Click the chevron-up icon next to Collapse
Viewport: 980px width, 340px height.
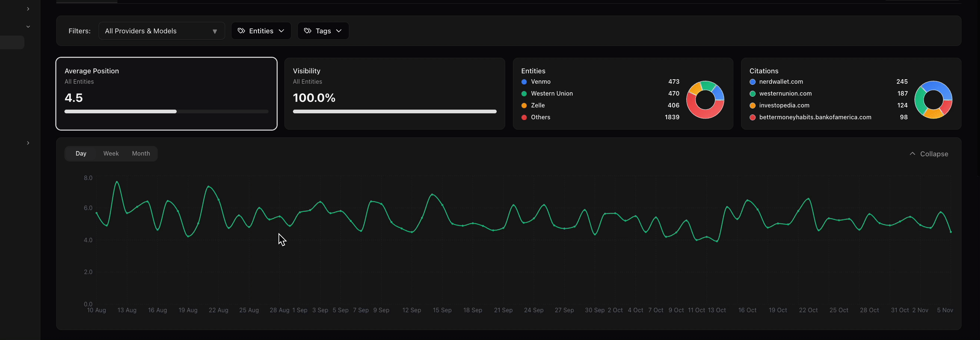(x=912, y=154)
